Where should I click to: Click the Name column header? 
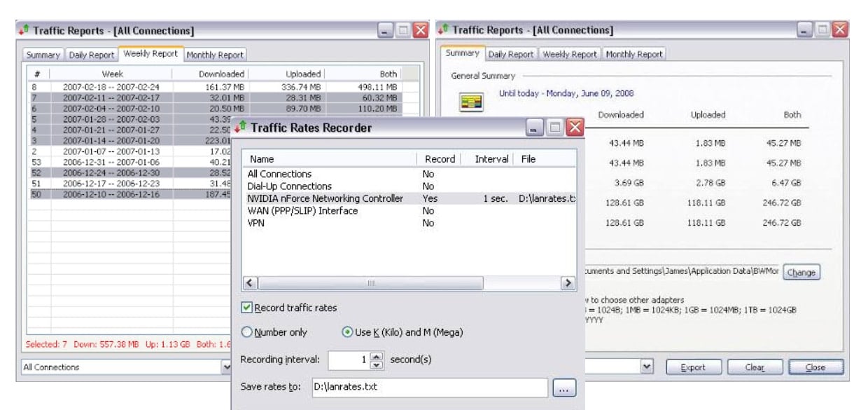pyautogui.click(x=330, y=159)
